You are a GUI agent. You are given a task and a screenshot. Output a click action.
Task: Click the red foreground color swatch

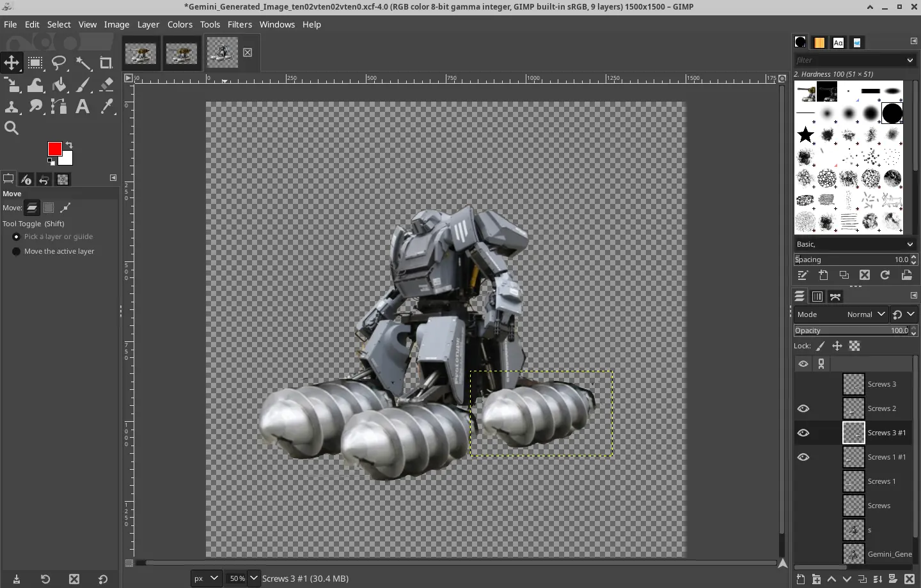[x=54, y=149]
